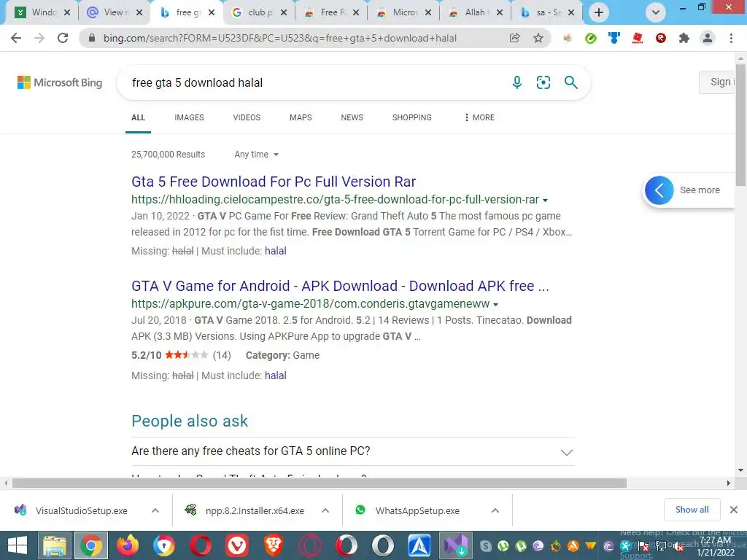Launch Vivaldi from the taskbar
The height and width of the screenshot is (560, 747).
(237, 545)
